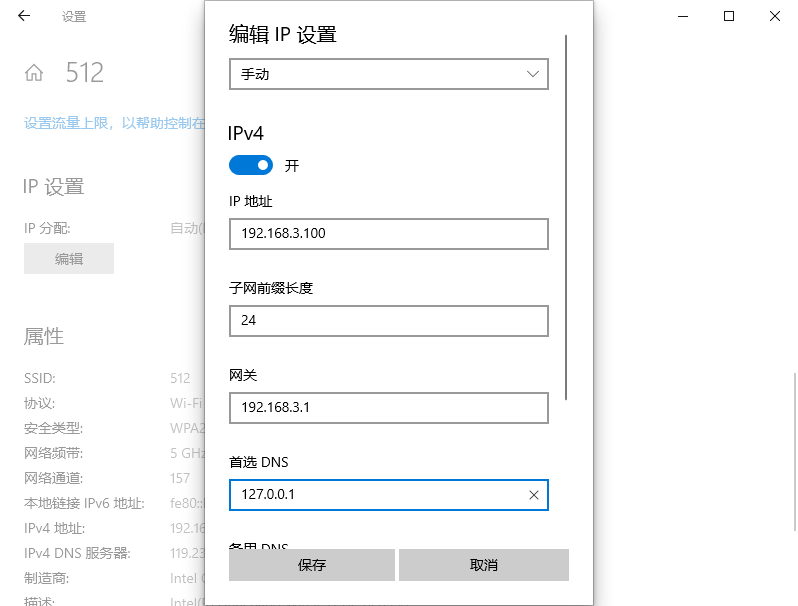Click the 保存 button
Screen dimensions: 798x606
(311, 565)
